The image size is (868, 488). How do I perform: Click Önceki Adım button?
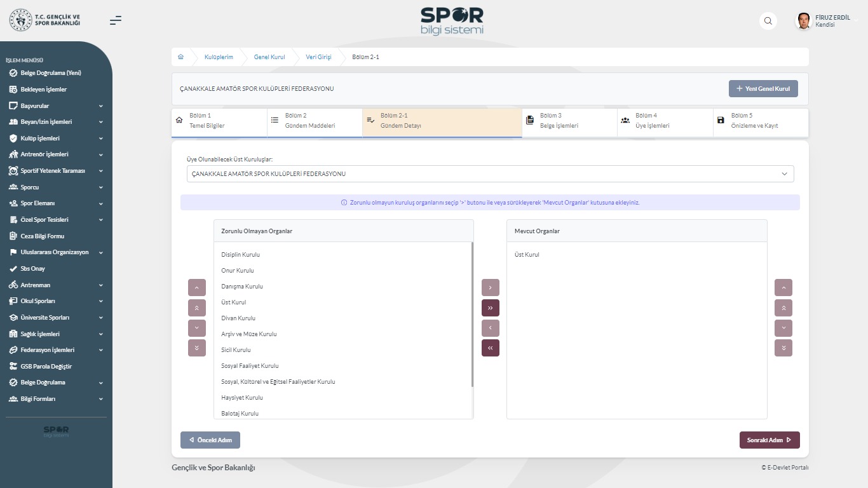point(210,440)
